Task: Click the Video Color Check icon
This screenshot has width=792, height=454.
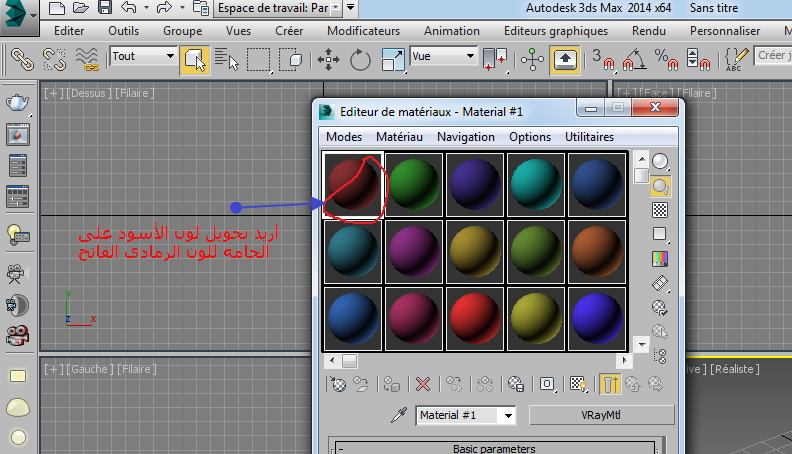Action: click(x=660, y=259)
